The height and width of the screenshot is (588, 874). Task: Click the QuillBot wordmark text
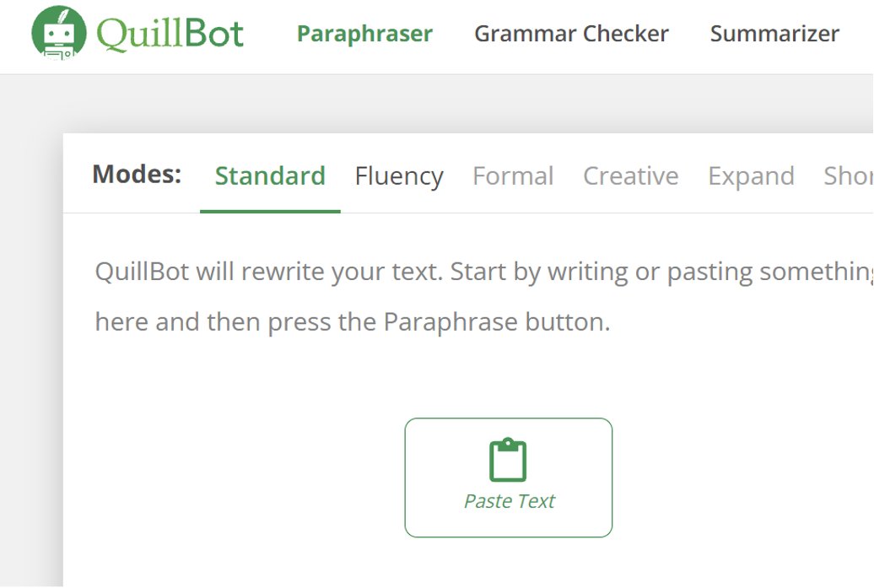(170, 34)
